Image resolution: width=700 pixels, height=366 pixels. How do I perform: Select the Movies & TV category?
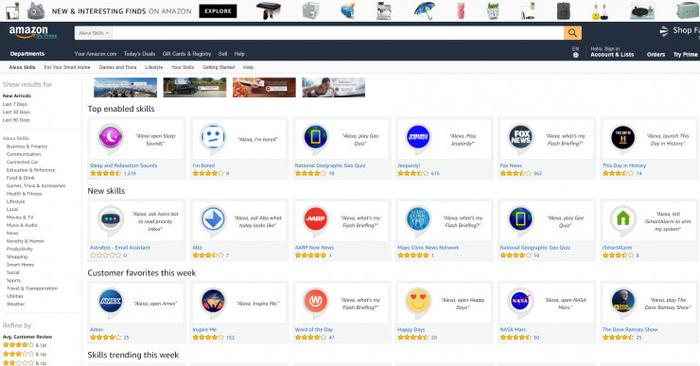point(20,217)
